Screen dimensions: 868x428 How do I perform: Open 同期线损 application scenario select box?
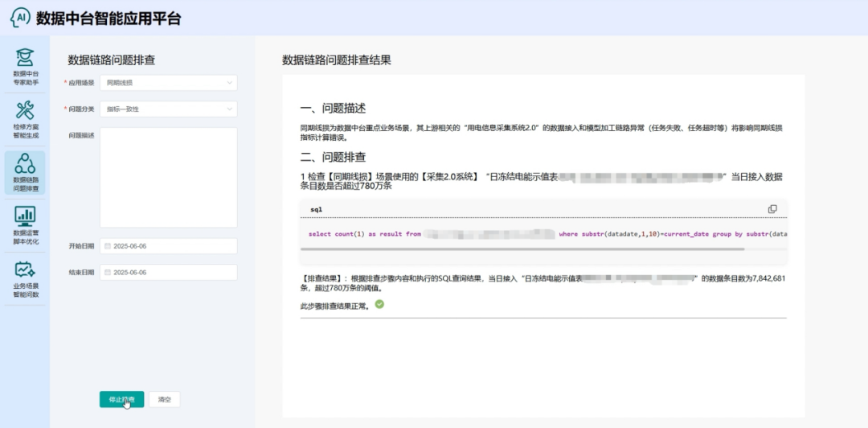(x=168, y=83)
